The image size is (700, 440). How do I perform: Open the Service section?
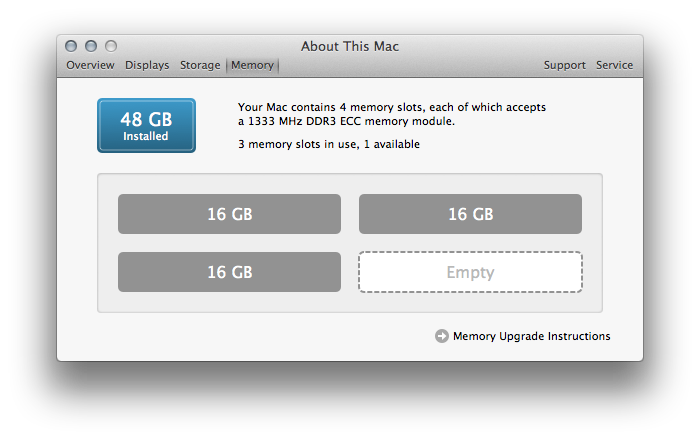[x=614, y=65]
